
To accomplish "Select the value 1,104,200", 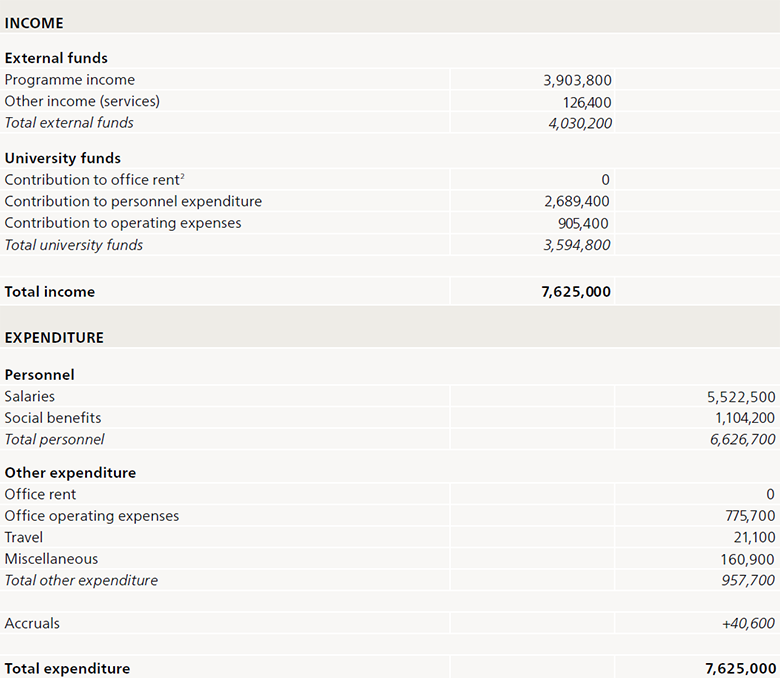I will coord(745,418).
